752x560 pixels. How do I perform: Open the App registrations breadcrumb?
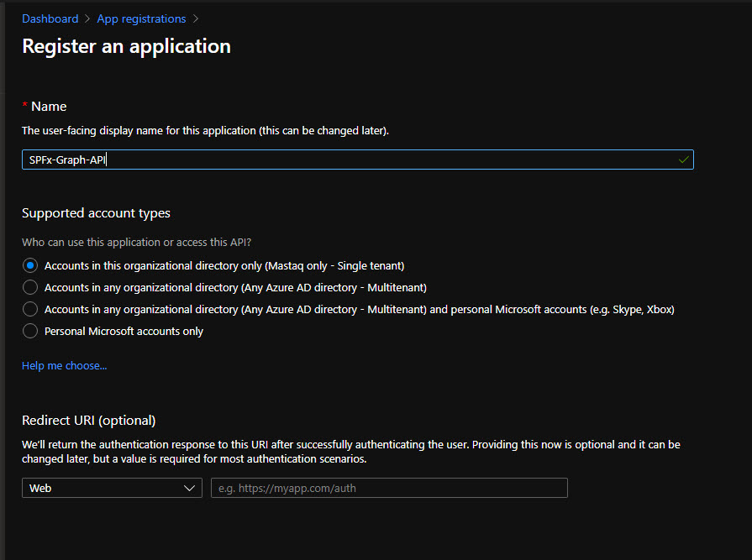click(141, 18)
